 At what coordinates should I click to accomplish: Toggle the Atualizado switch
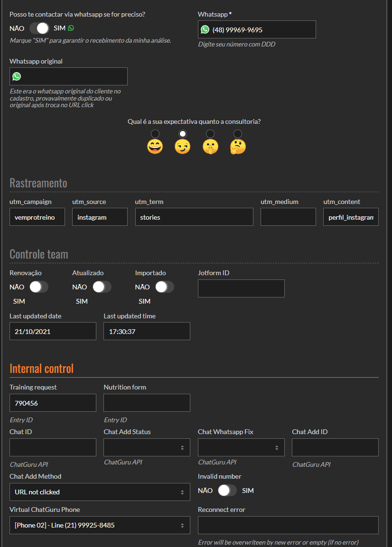click(102, 287)
